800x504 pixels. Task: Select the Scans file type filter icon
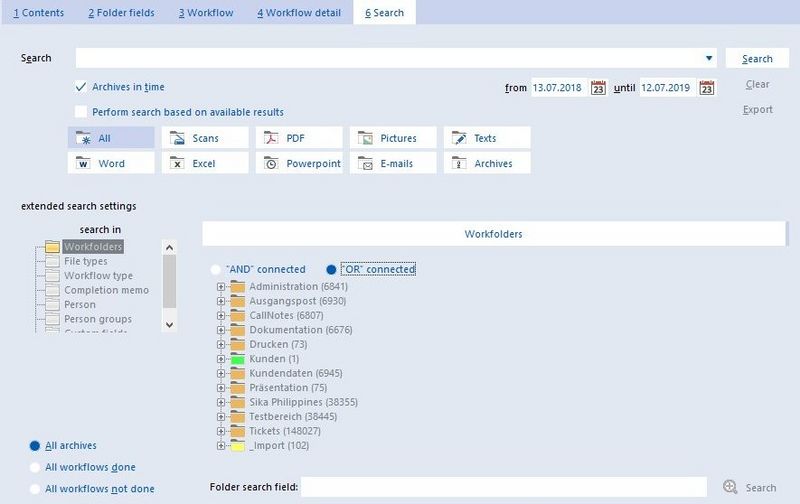[176, 138]
